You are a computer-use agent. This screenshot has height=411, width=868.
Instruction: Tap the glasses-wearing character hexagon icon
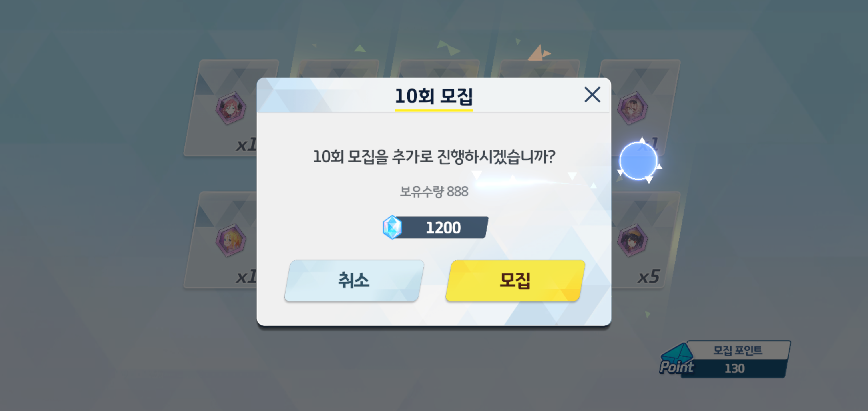632,108
